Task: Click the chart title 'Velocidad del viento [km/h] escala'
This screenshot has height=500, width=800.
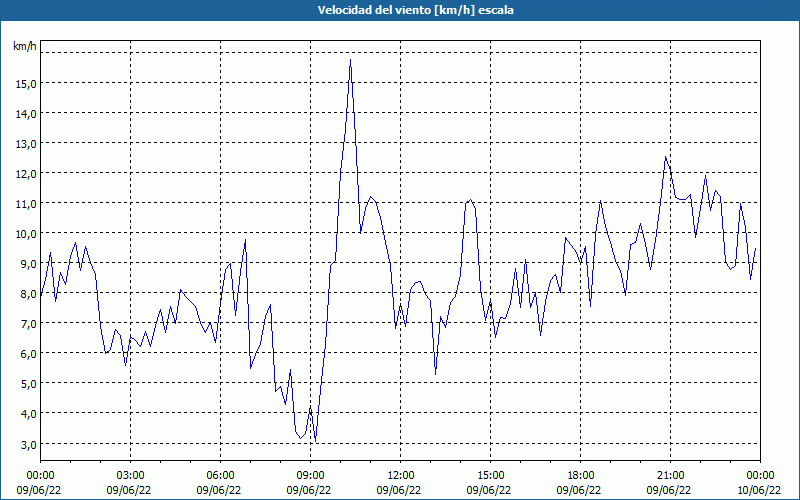Action: pyautogui.click(x=415, y=10)
